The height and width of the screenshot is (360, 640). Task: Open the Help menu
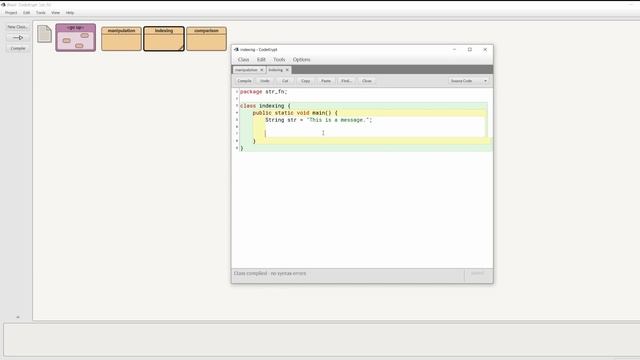pyautogui.click(x=70, y=13)
